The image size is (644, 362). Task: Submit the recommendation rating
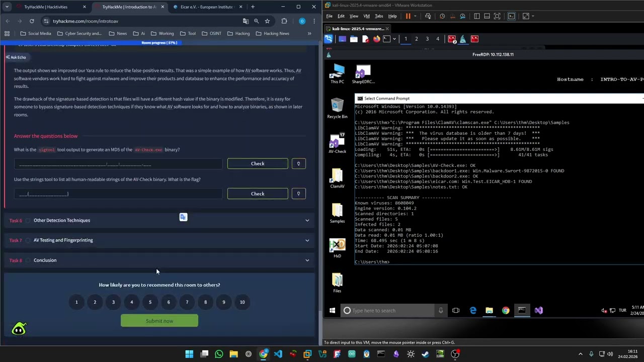point(159,321)
